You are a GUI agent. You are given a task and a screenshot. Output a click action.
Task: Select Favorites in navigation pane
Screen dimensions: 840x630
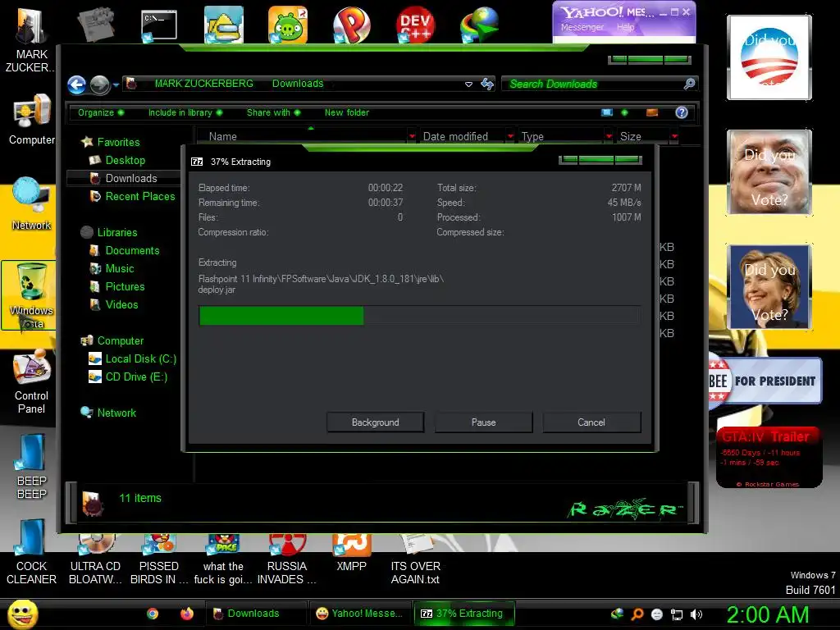pos(118,142)
